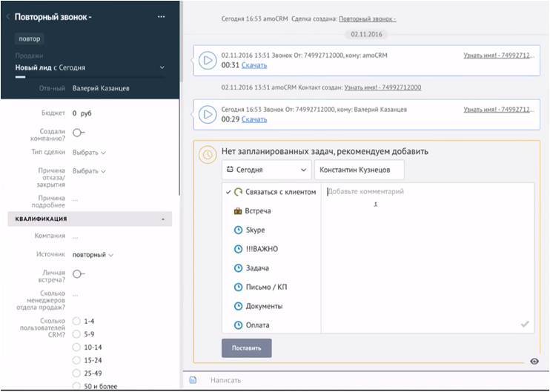Click the back arrow beside Повторный звонок
Viewport: 550px width, 392px height.
(7, 16)
